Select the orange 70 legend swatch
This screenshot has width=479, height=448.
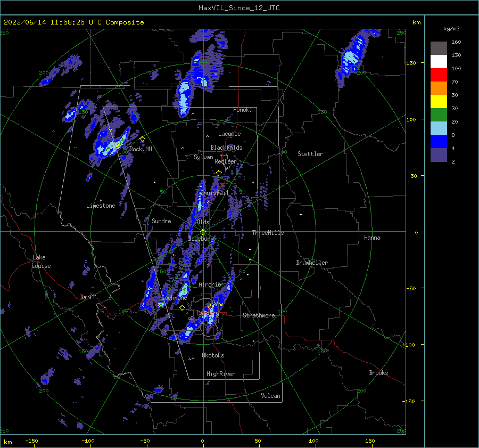coord(439,88)
